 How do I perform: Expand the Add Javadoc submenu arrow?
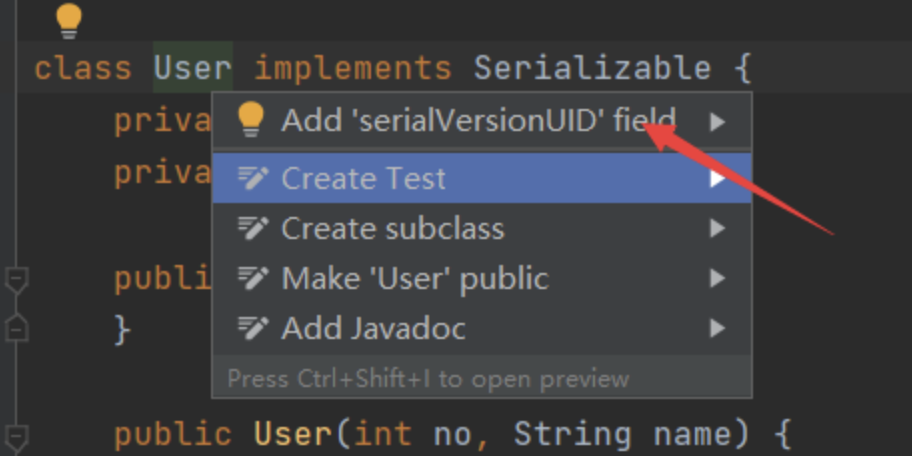point(716,328)
